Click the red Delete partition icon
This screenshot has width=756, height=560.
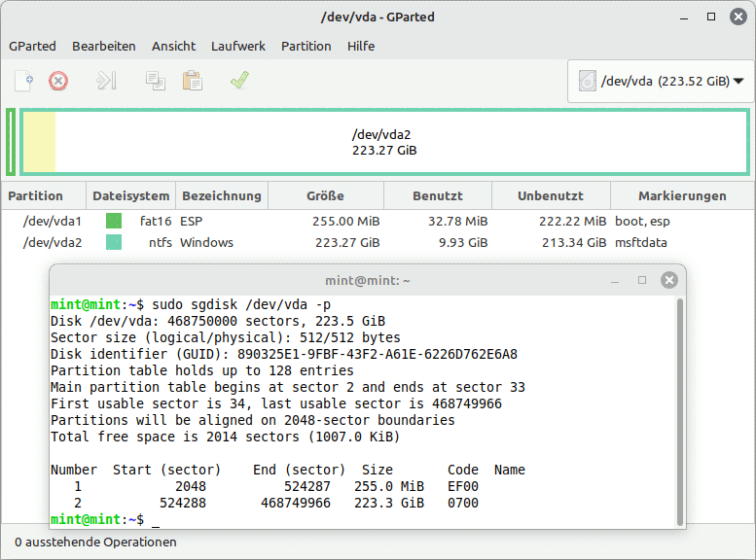click(58, 81)
